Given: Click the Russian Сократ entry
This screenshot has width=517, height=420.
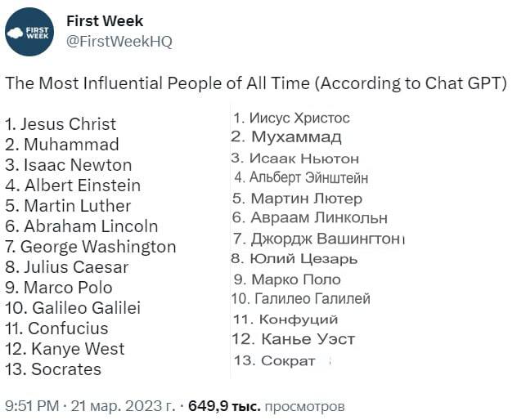Looking at the screenshot, I should tap(275, 360).
